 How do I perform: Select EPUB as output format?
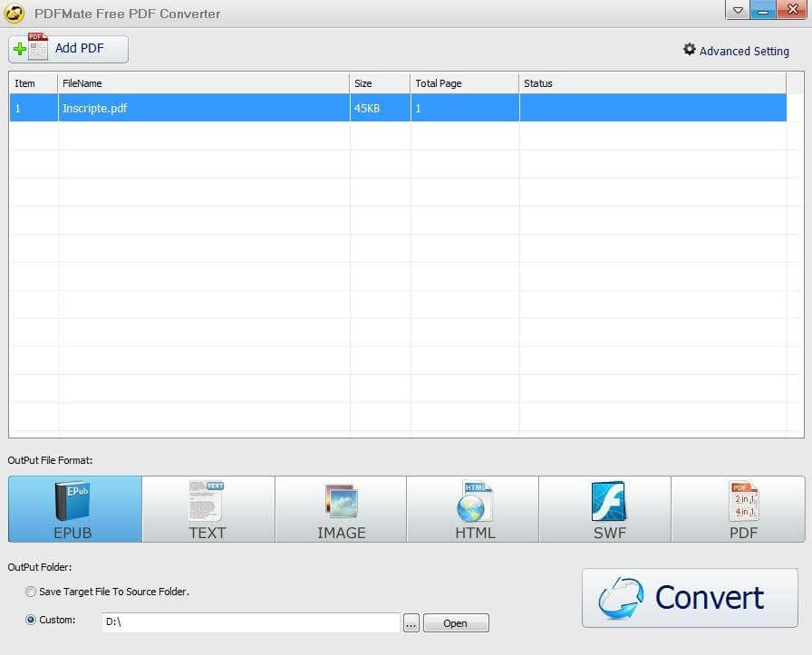pyautogui.click(x=73, y=509)
